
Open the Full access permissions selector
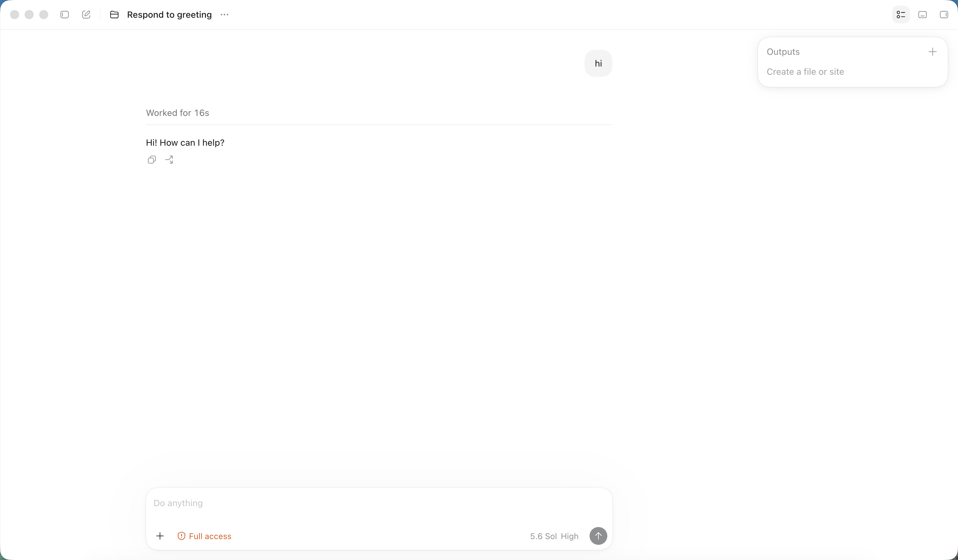coord(204,536)
